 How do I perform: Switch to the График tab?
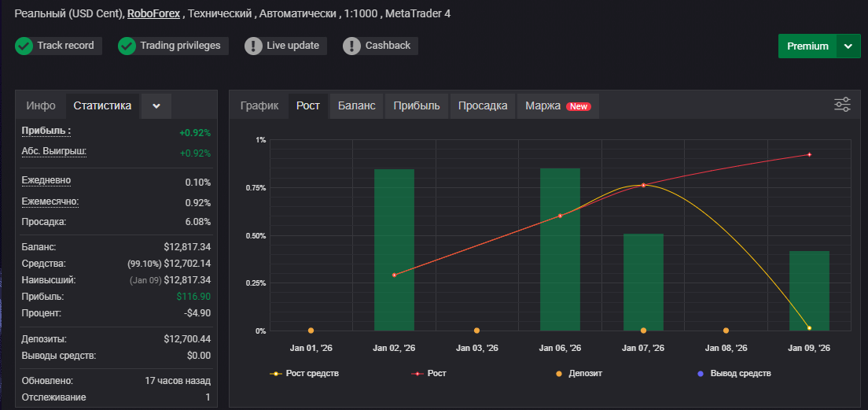click(x=259, y=105)
